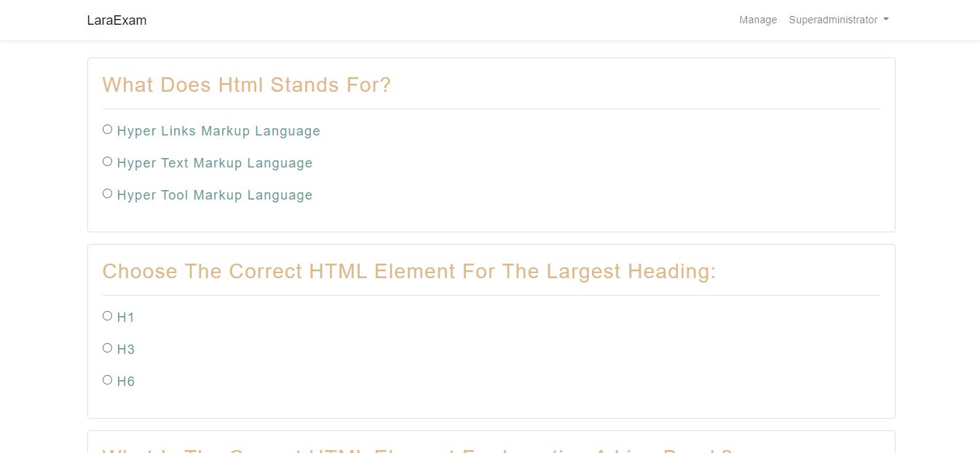The height and width of the screenshot is (453, 980).
Task: Choose the H3 radio button
Action: 107,348
